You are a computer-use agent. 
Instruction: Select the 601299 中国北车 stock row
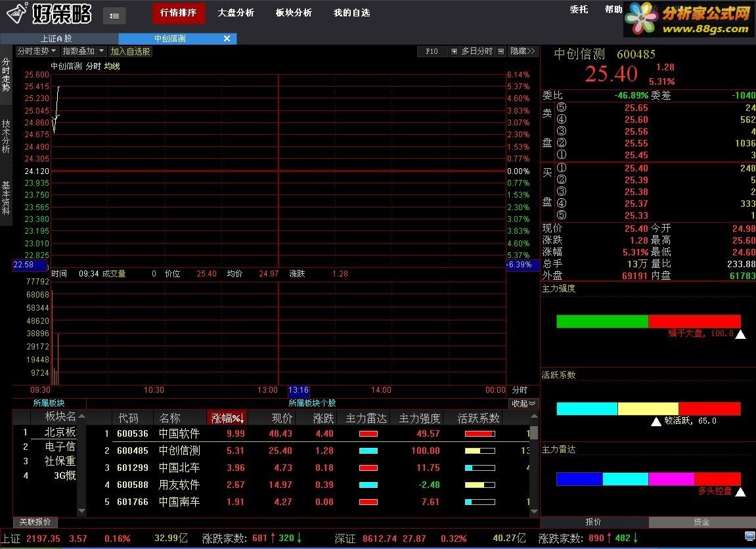tap(316, 468)
